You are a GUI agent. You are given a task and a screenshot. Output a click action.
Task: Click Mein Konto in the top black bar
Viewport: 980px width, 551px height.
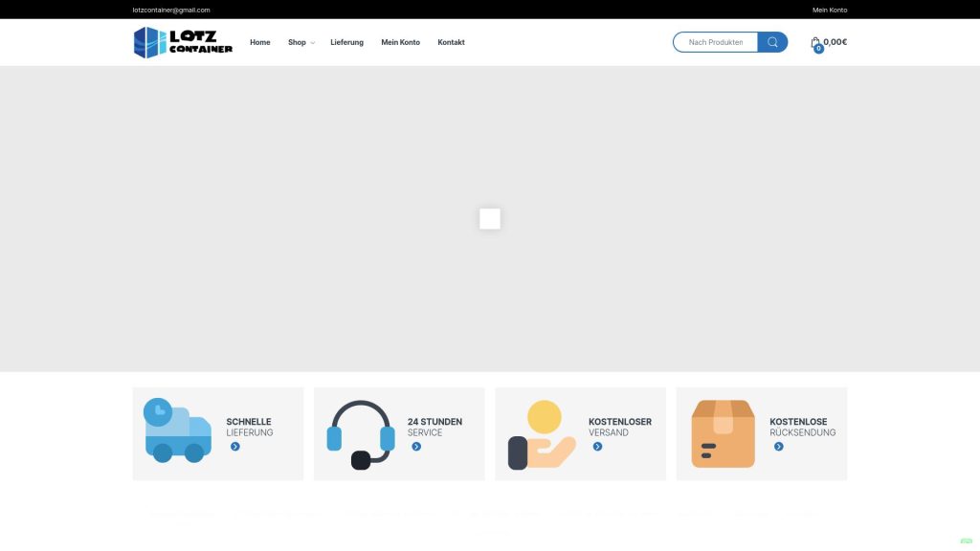tap(830, 10)
